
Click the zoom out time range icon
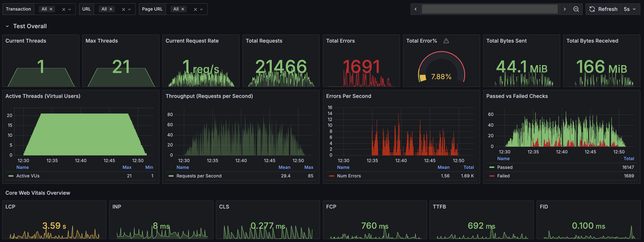point(576,9)
